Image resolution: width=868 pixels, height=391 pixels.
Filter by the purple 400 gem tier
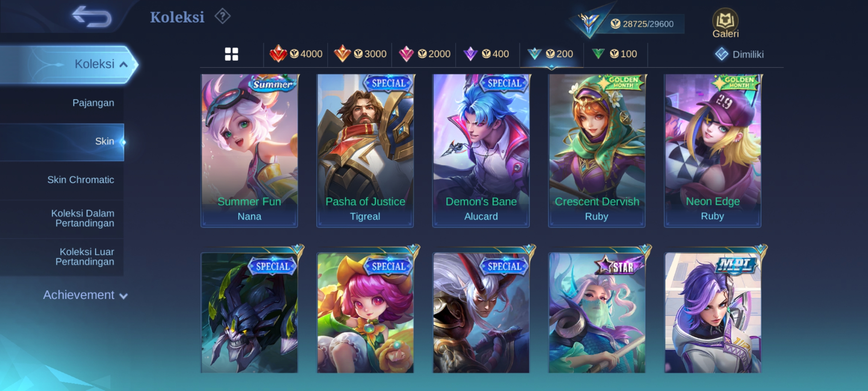pos(486,54)
